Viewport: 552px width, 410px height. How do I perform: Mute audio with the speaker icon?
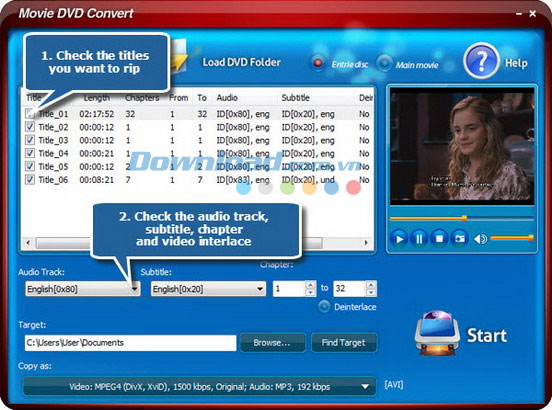pos(480,239)
